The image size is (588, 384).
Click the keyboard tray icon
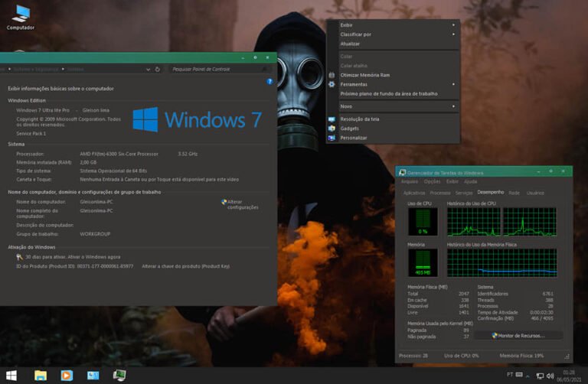(x=519, y=375)
